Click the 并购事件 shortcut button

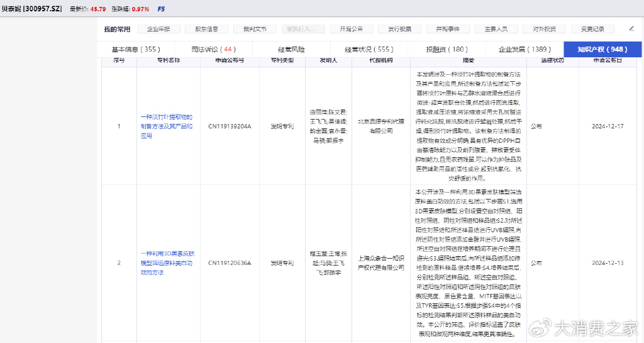(447, 29)
